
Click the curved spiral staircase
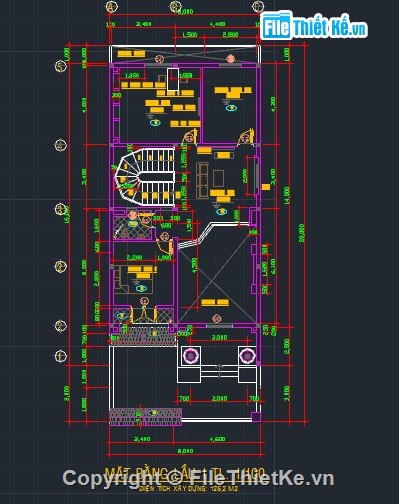tap(144, 177)
